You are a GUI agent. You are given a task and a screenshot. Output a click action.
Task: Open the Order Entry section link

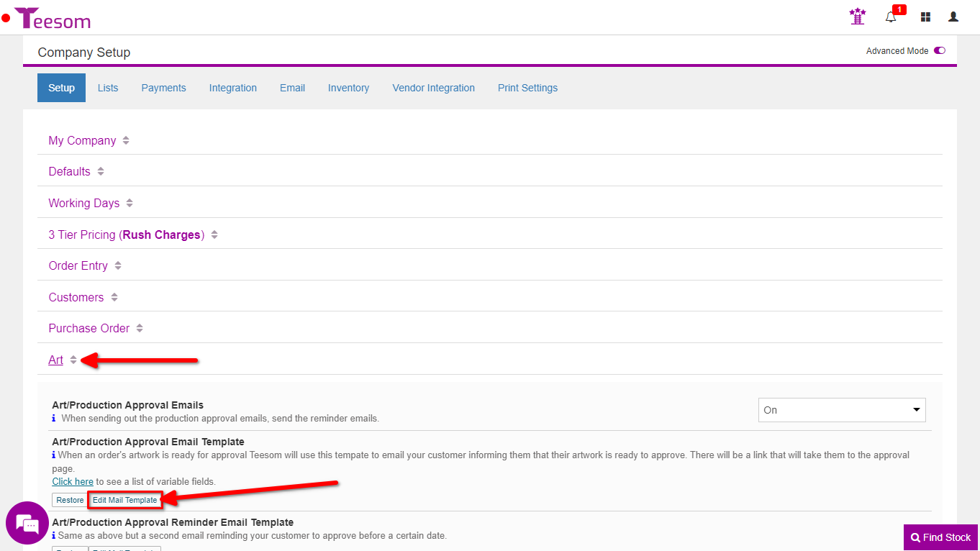[x=78, y=266]
